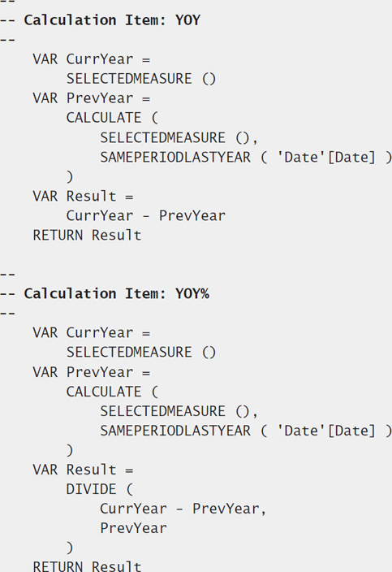The width and height of the screenshot is (392, 572).
Task: Click the 'Calculation Item: YOY' heading
Action: [x=112, y=20]
